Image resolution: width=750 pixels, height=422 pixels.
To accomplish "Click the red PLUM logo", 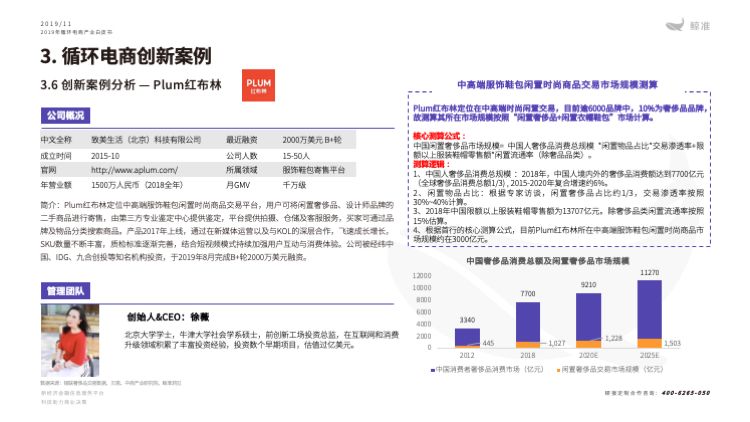I will pyautogui.click(x=258, y=85).
